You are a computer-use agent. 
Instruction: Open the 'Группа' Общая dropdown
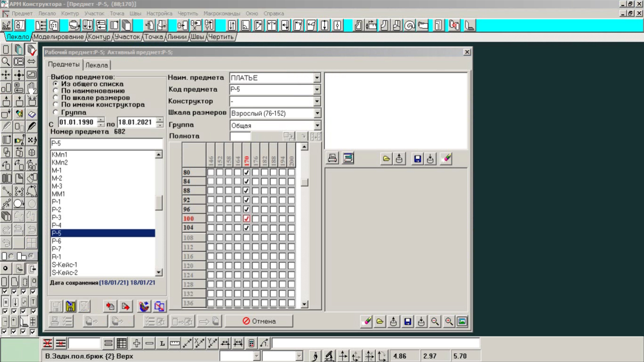(x=317, y=125)
